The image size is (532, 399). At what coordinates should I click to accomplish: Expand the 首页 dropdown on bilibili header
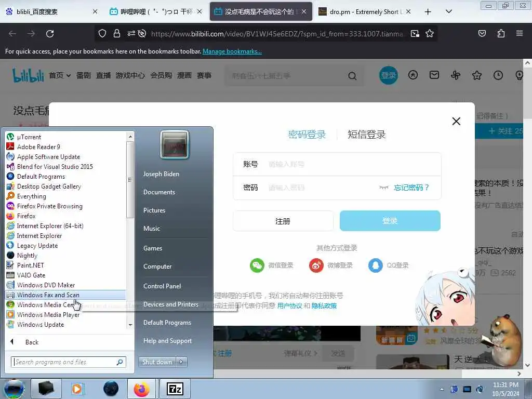pyautogui.click(x=68, y=76)
